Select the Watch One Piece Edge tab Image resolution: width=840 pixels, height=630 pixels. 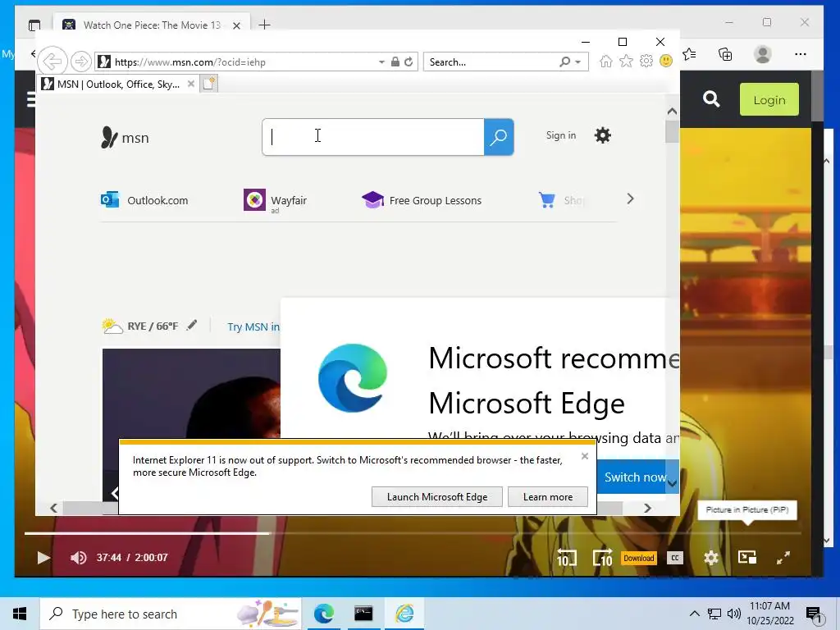pos(152,25)
